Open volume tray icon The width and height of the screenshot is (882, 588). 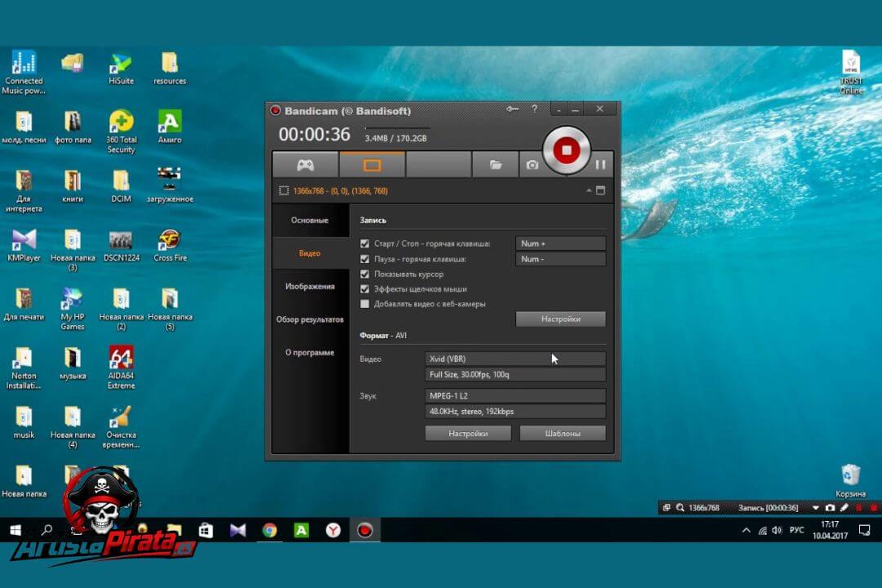coord(777,530)
